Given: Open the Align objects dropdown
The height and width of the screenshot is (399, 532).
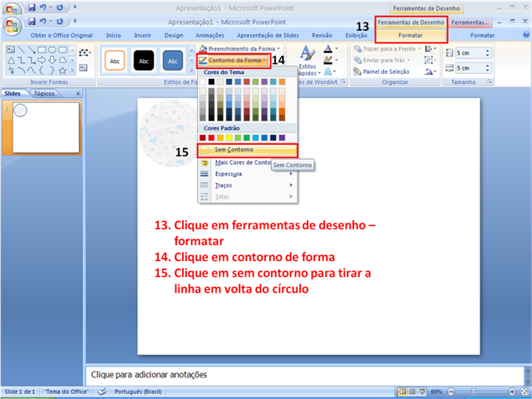Looking at the screenshot, I should [x=431, y=49].
